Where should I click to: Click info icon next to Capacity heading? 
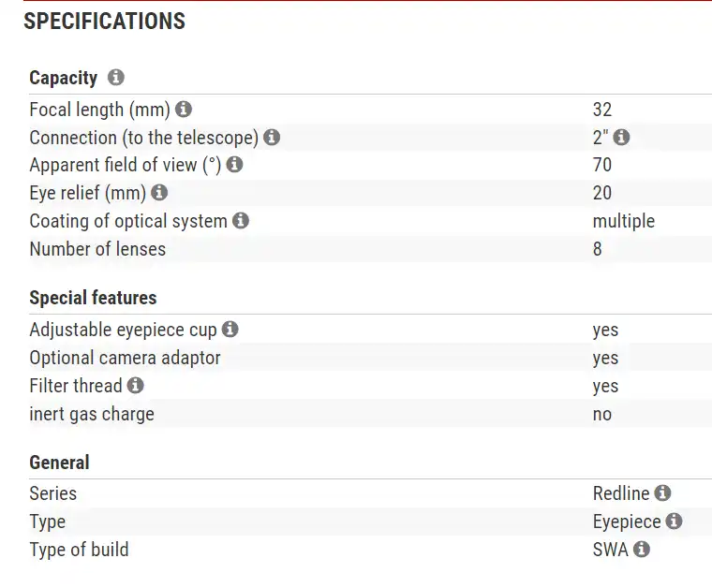[x=116, y=78]
